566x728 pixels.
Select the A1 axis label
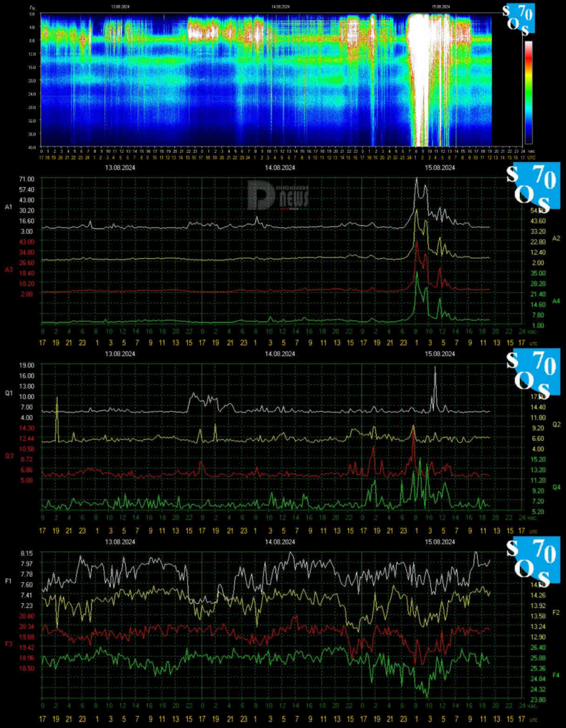pyautogui.click(x=9, y=206)
